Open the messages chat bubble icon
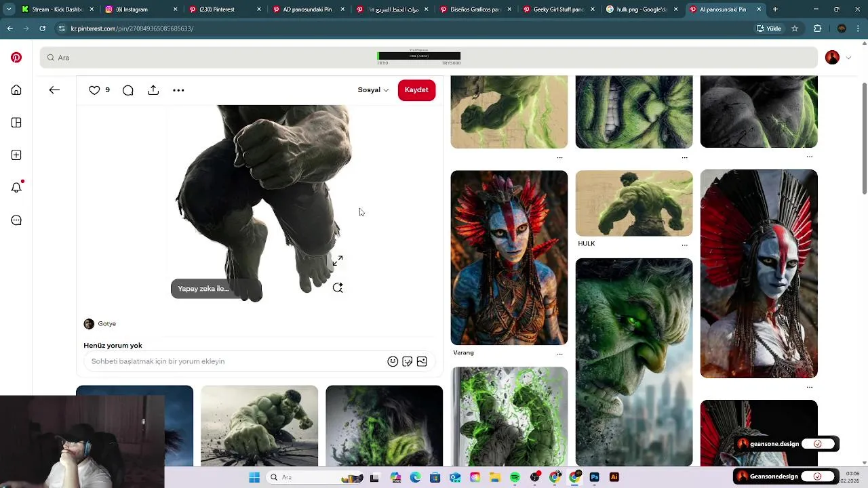 [16, 220]
